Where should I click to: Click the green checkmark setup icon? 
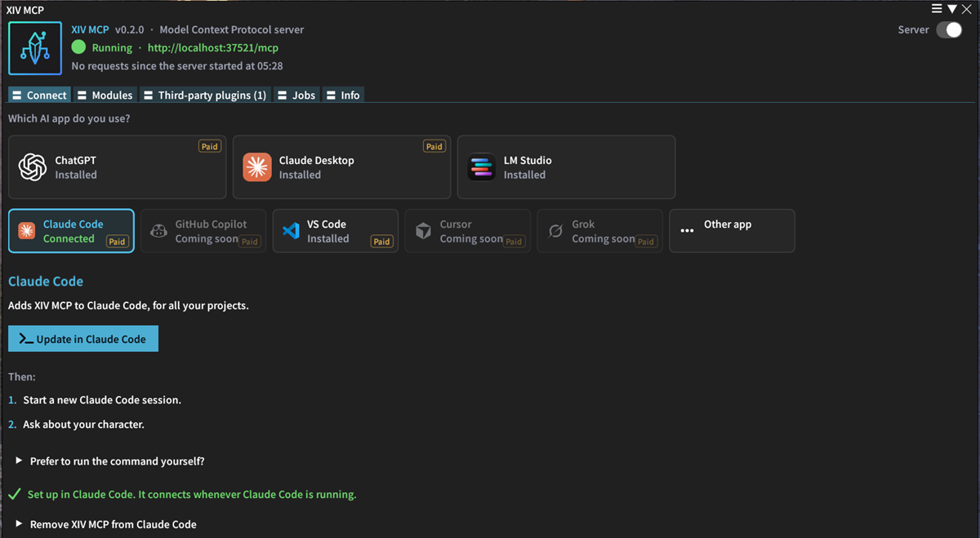coord(15,494)
